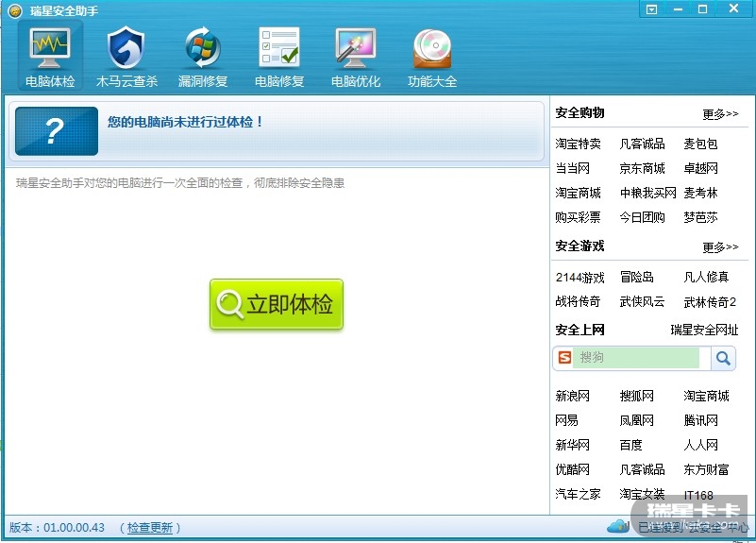The width and height of the screenshot is (756, 543).
Task: Open 中粮我买网 link
Action: point(648,193)
